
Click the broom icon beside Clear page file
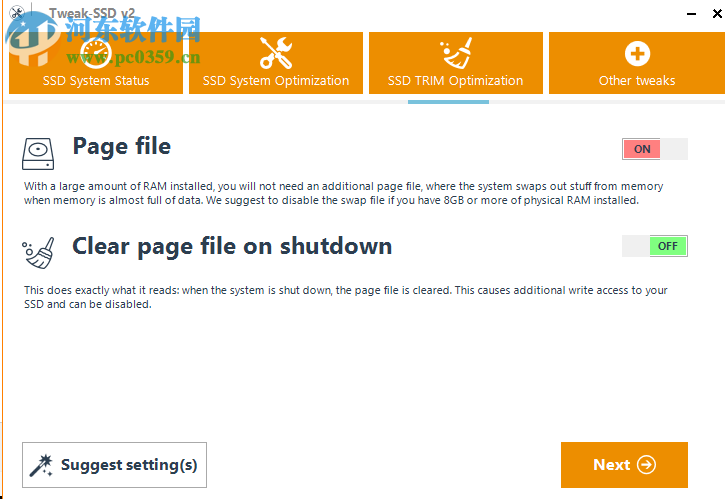click(x=38, y=253)
